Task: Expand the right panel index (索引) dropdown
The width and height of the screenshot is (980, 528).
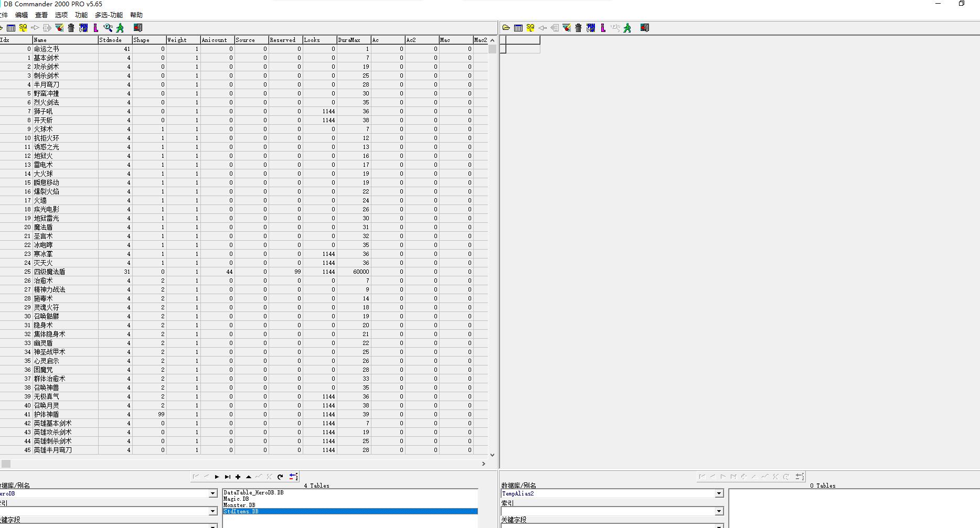Action: click(719, 511)
